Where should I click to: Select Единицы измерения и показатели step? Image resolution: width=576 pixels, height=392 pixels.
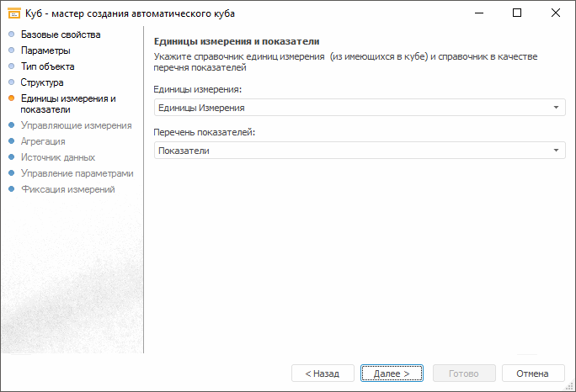pyautogui.click(x=67, y=103)
